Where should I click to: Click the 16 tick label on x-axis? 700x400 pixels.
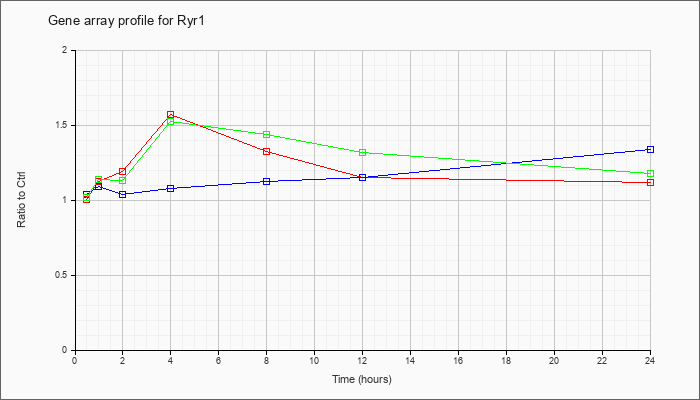tap(458, 360)
